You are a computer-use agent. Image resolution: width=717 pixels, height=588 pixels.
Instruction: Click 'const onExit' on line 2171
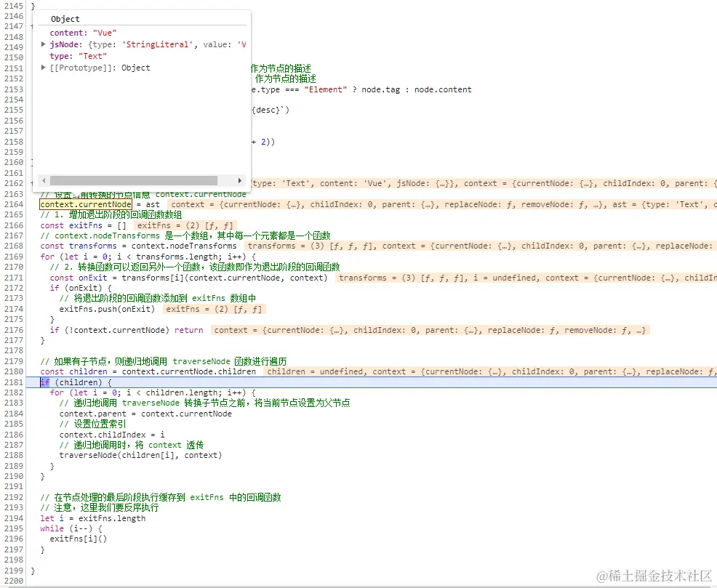point(79,278)
